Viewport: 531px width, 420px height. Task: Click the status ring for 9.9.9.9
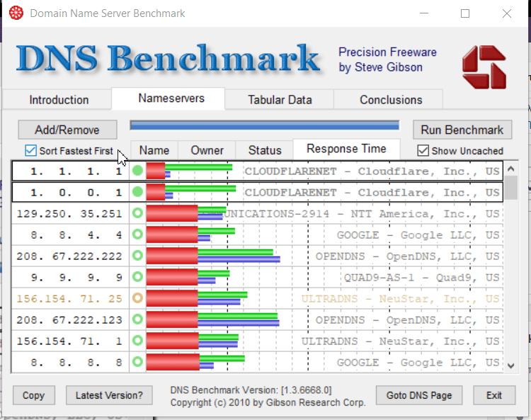tap(137, 277)
